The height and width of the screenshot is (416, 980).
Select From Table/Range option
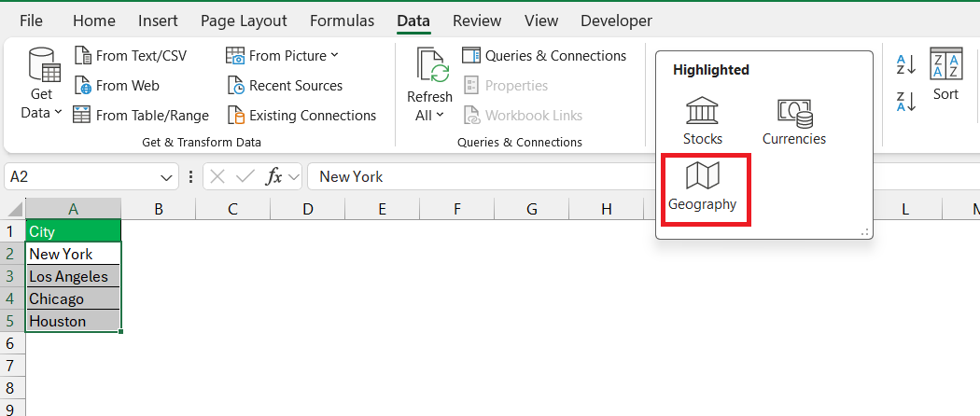click(141, 116)
